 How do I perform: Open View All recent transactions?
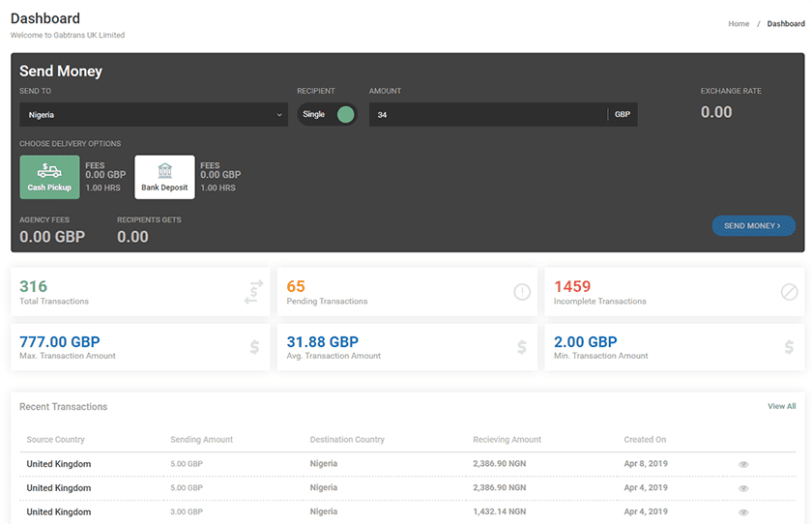[x=781, y=407]
